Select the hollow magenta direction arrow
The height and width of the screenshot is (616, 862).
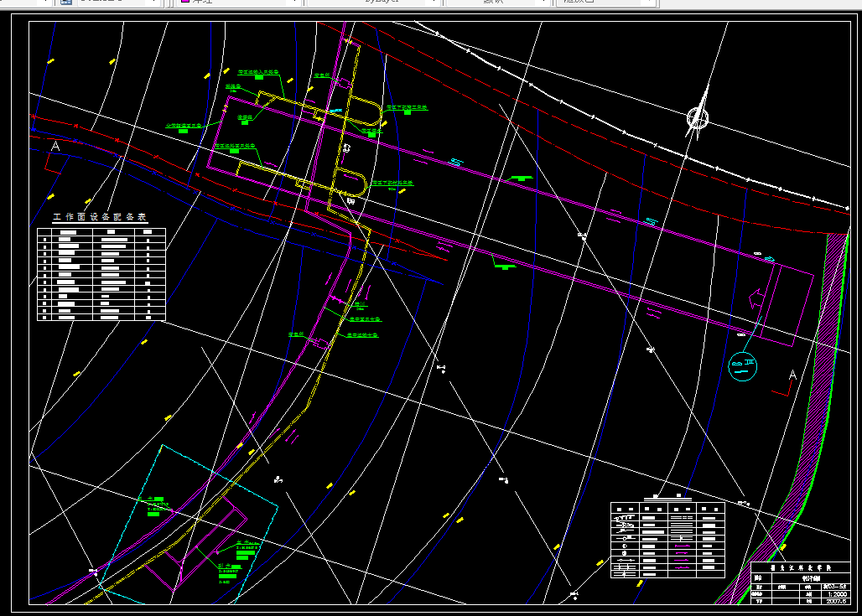pyautogui.click(x=756, y=299)
